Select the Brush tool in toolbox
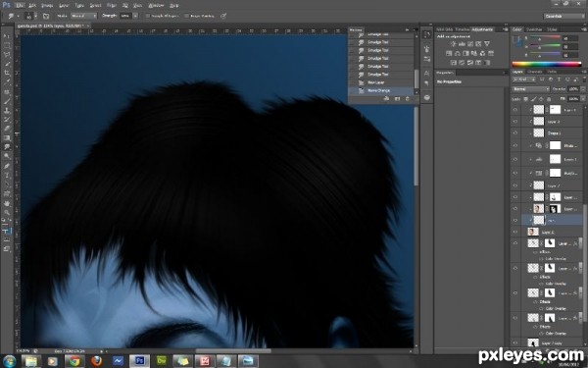 (7, 101)
